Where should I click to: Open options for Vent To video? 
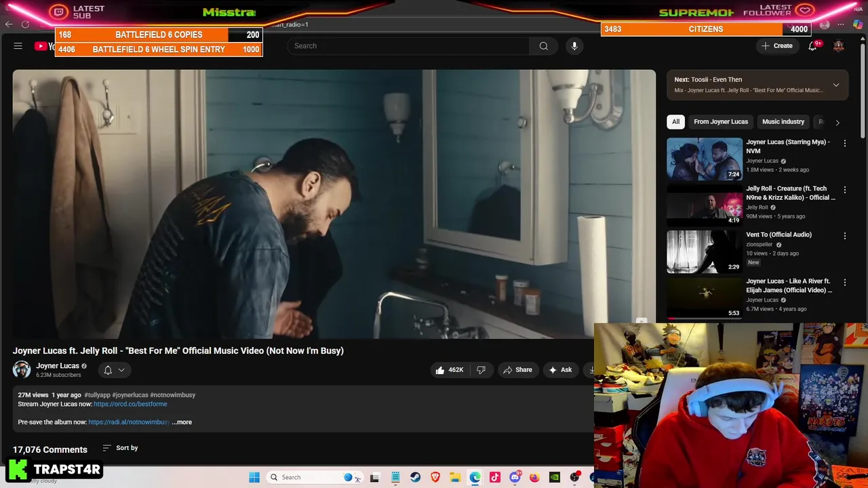pyautogui.click(x=844, y=236)
